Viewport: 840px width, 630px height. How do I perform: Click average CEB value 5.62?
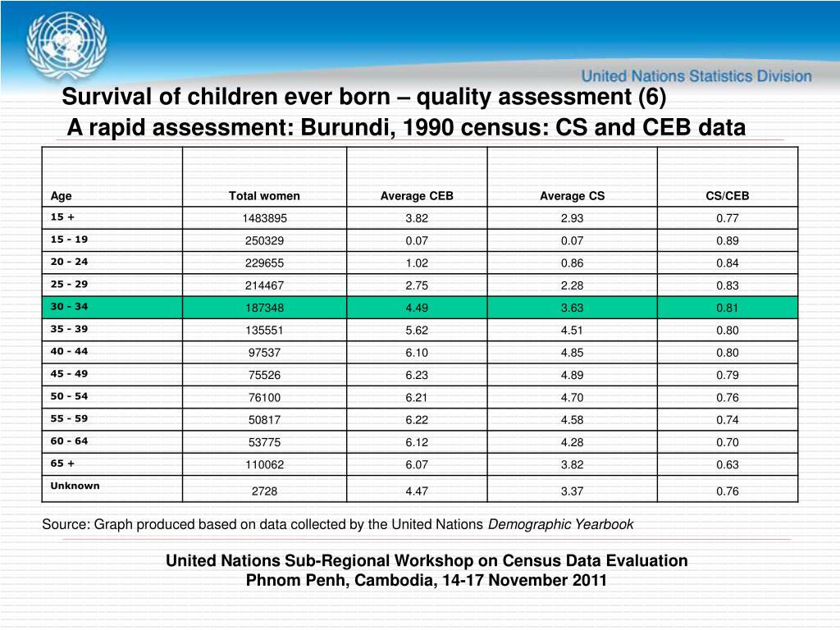click(x=417, y=331)
